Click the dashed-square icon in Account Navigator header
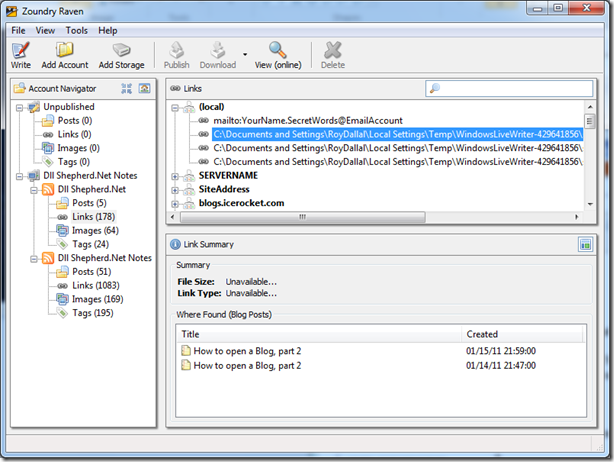This screenshot has width=614, height=462. click(127, 89)
